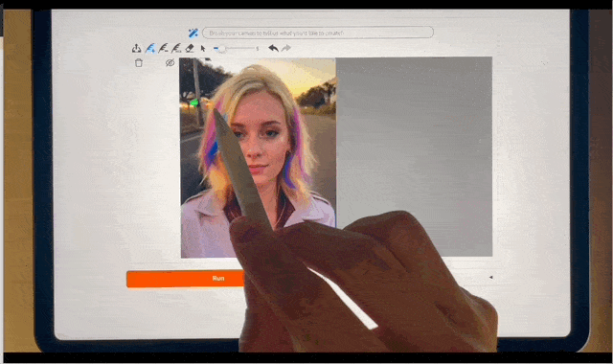Click the upload image icon
The image size is (613, 364).
(136, 48)
